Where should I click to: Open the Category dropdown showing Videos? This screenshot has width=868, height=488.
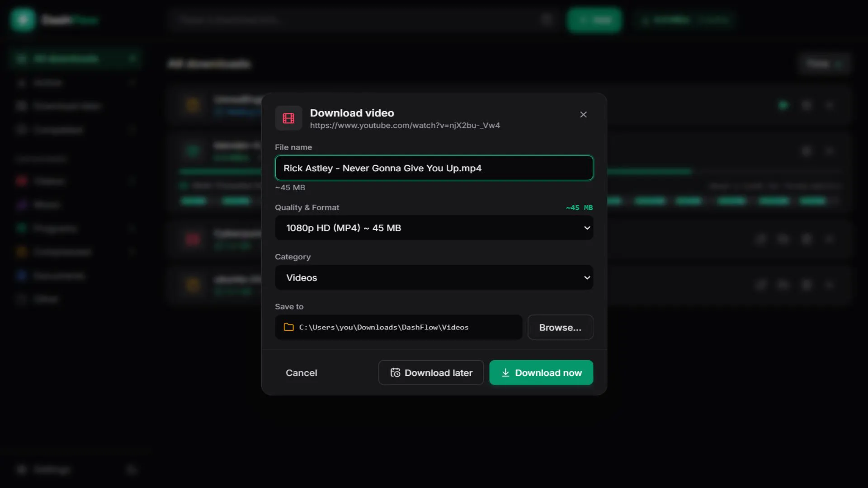[434, 277]
